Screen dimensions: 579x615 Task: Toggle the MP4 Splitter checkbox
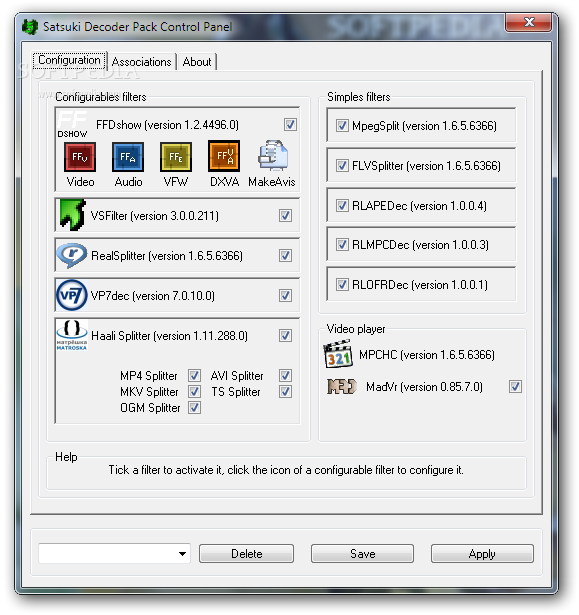pos(195,375)
